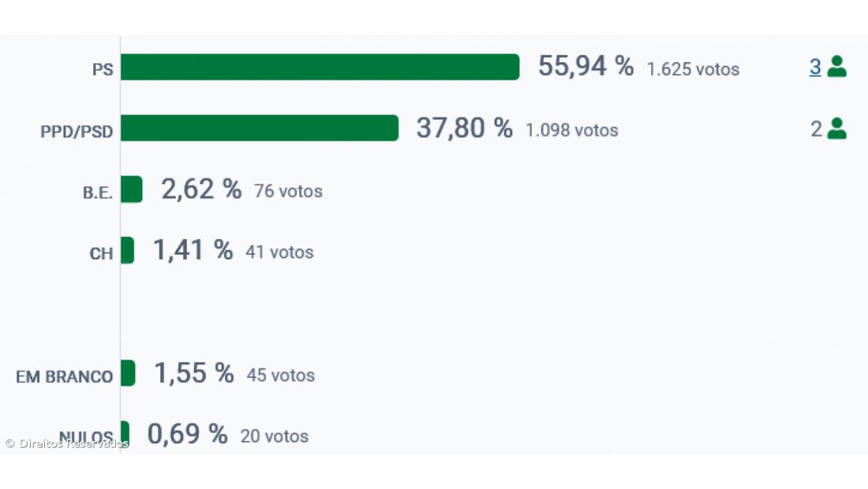Click the 1.098 votos text
The image size is (868, 489).
[572, 130]
